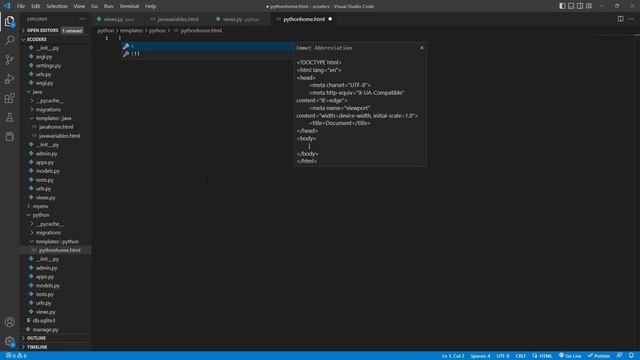Expand the Open Editors section
This screenshot has width=640, height=360.
pyautogui.click(x=55, y=31)
